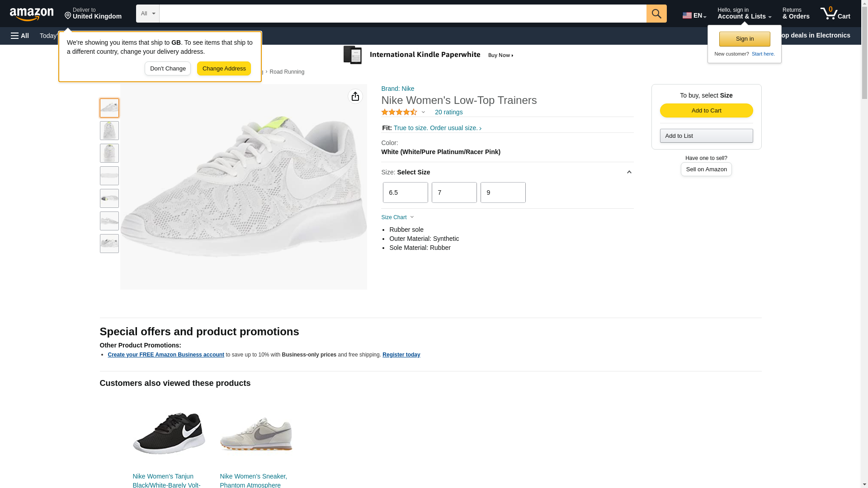Open the shopping cart
The height and width of the screenshot is (488, 868).
click(x=835, y=14)
